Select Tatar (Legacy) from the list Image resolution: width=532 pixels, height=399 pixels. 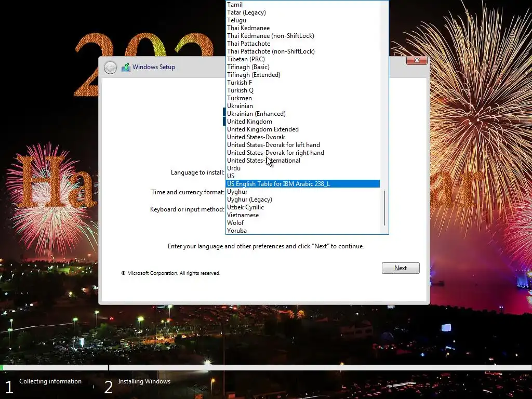point(303,12)
